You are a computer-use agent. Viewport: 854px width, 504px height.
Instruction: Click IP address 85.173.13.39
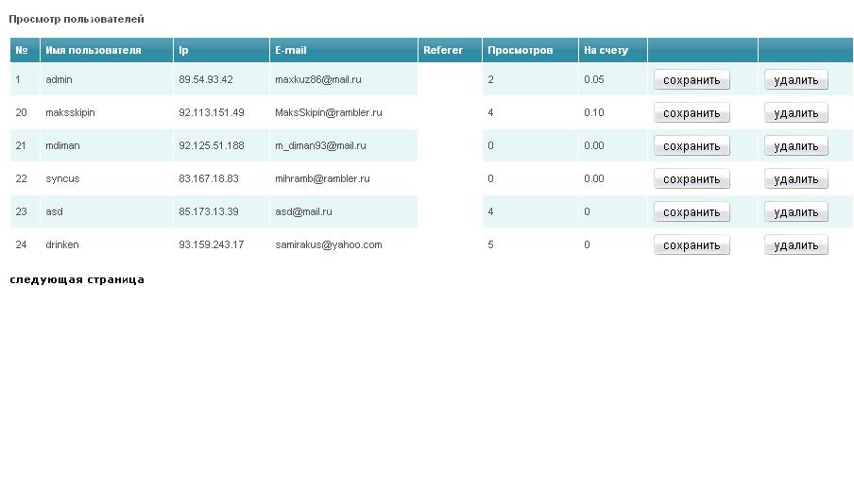click(209, 211)
